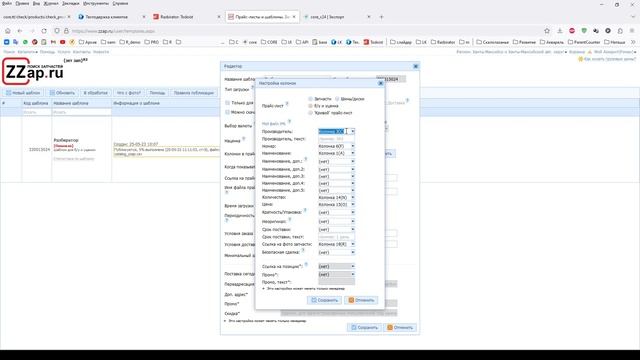
Task: Click the bookmark star icon
Action: (x=547, y=31)
